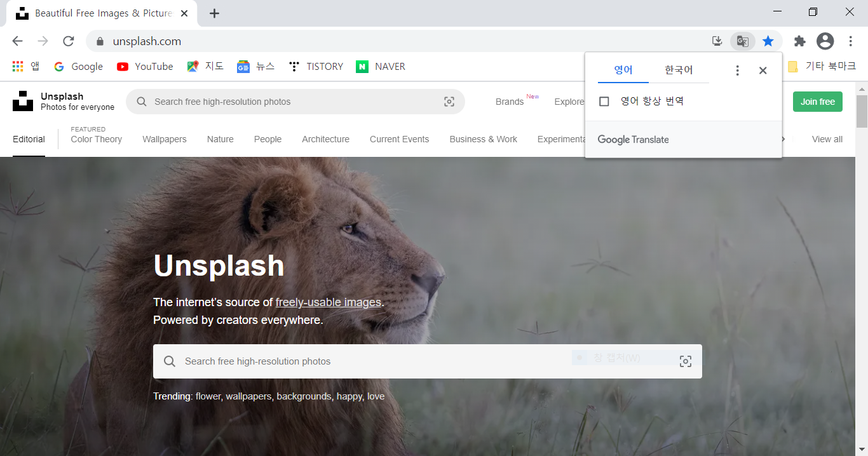Screen dimensions: 868x456
Task: Click the browser forward arrow
Action: click(x=43, y=41)
